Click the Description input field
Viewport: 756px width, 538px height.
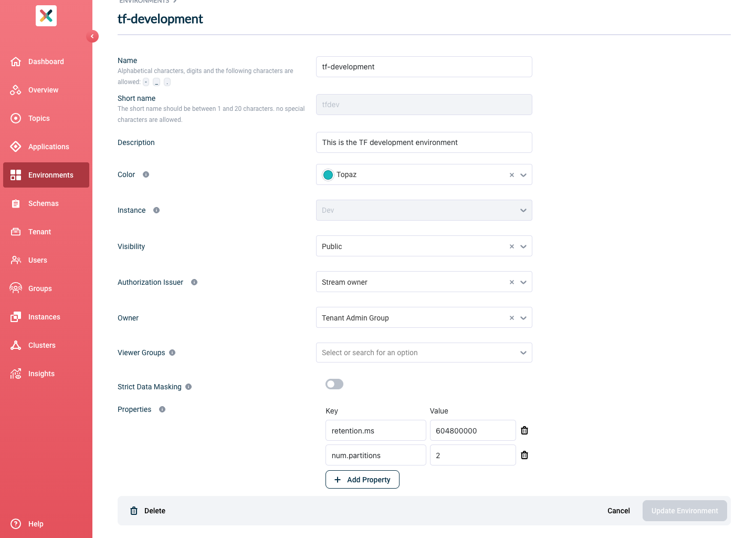tap(424, 142)
